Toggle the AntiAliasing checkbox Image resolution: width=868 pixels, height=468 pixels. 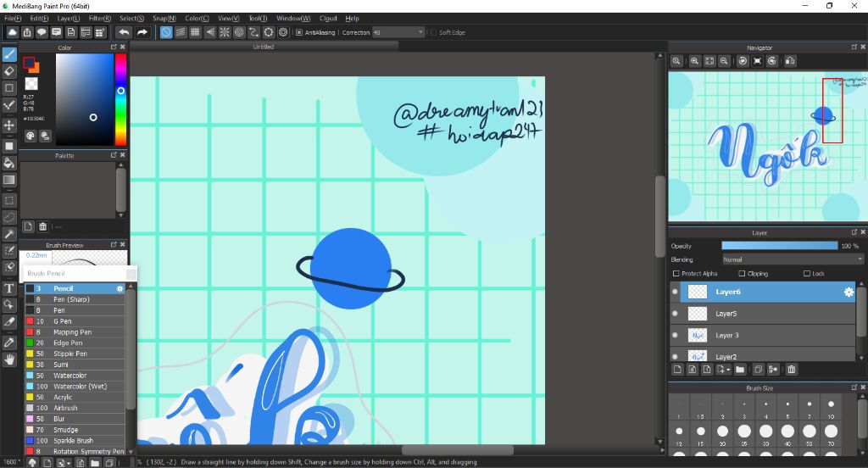299,33
